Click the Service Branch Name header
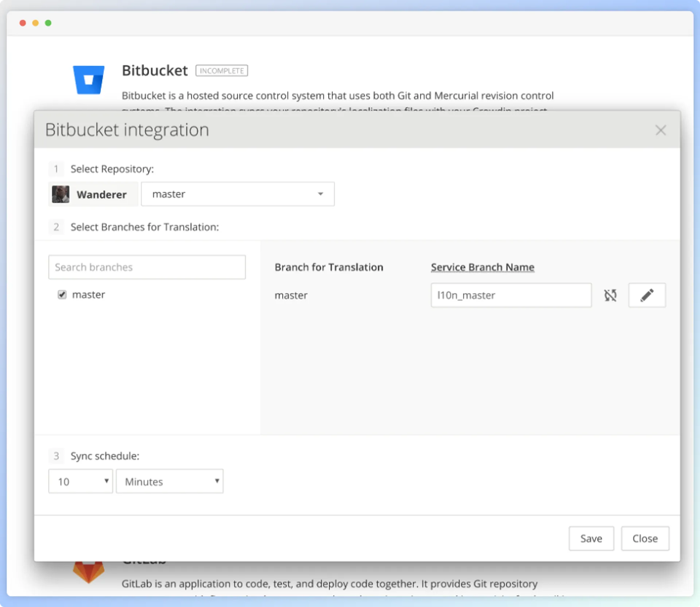The image size is (700, 607). [483, 267]
